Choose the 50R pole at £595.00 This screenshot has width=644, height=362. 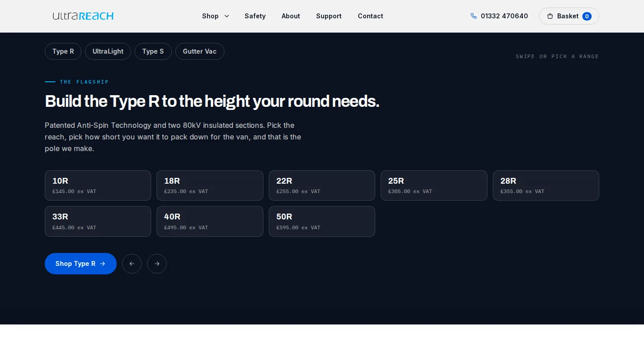[x=322, y=221]
